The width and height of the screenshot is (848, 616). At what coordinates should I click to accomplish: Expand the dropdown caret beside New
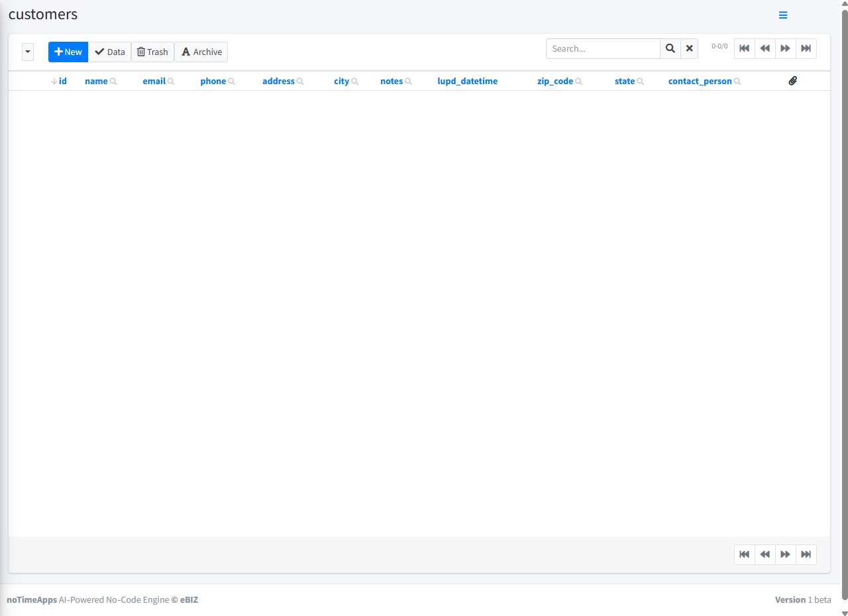click(x=28, y=52)
